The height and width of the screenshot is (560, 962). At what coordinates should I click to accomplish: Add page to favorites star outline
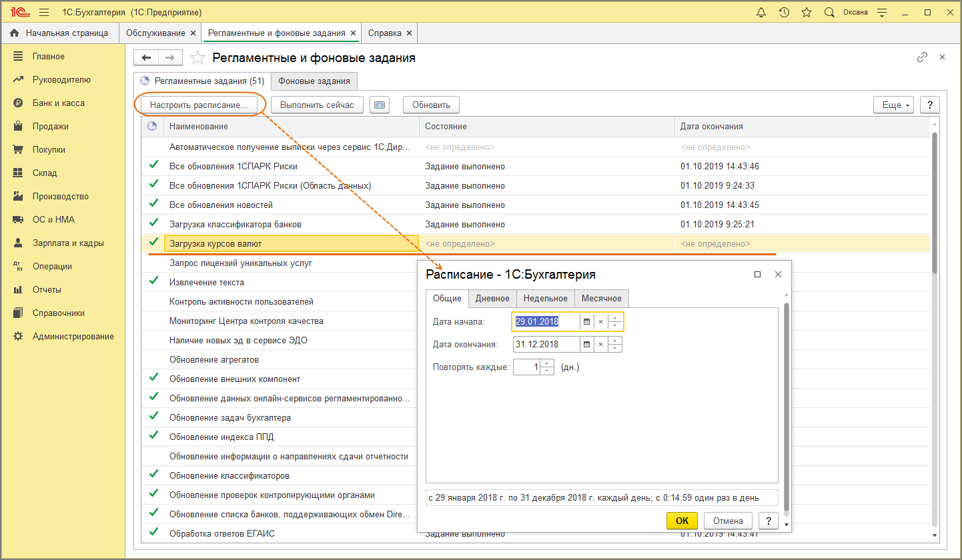click(x=197, y=58)
